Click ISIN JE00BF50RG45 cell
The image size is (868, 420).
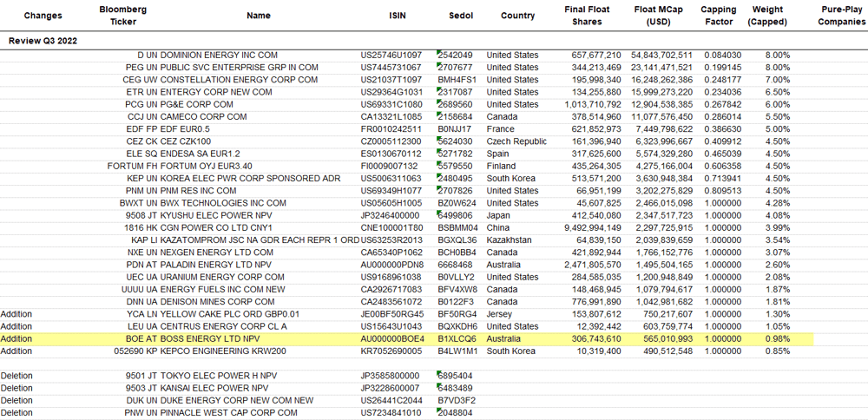(x=391, y=314)
